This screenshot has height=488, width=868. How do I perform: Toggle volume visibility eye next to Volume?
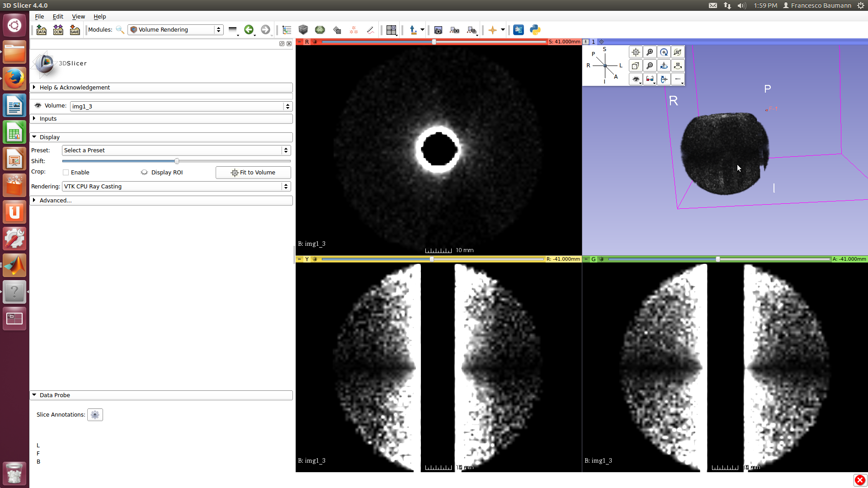pos(38,106)
